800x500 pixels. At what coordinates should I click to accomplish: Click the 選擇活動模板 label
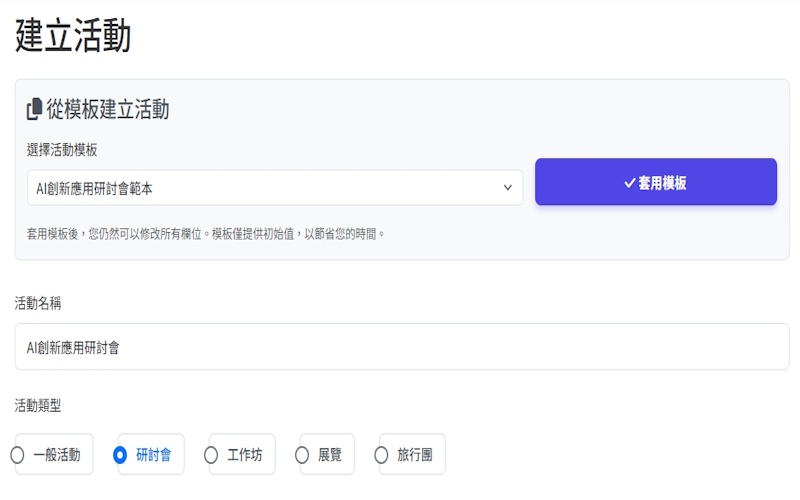point(62,150)
